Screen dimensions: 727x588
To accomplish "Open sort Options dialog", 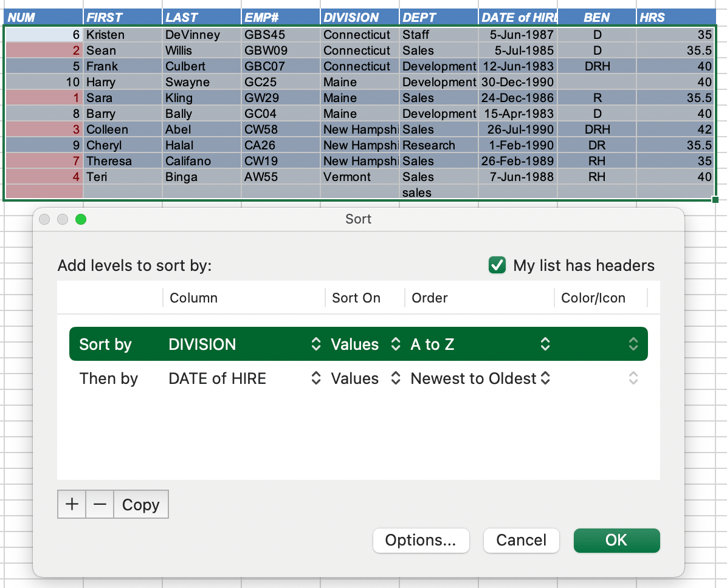I will [421, 540].
